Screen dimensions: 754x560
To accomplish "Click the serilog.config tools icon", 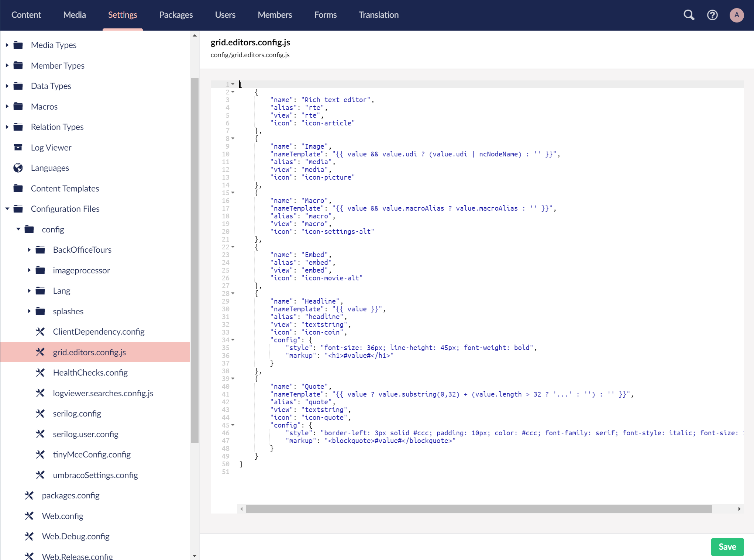I will (x=40, y=414).
